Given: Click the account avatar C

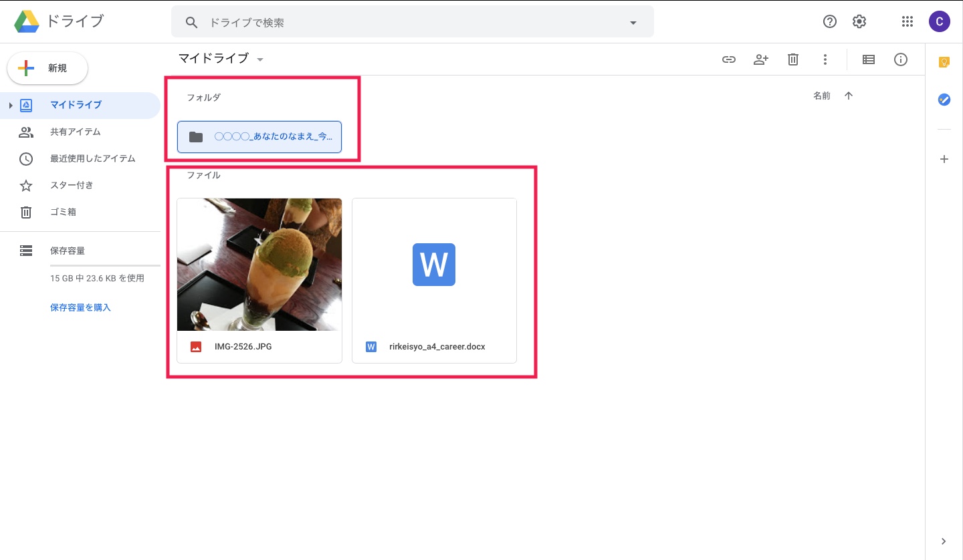Looking at the screenshot, I should point(940,21).
